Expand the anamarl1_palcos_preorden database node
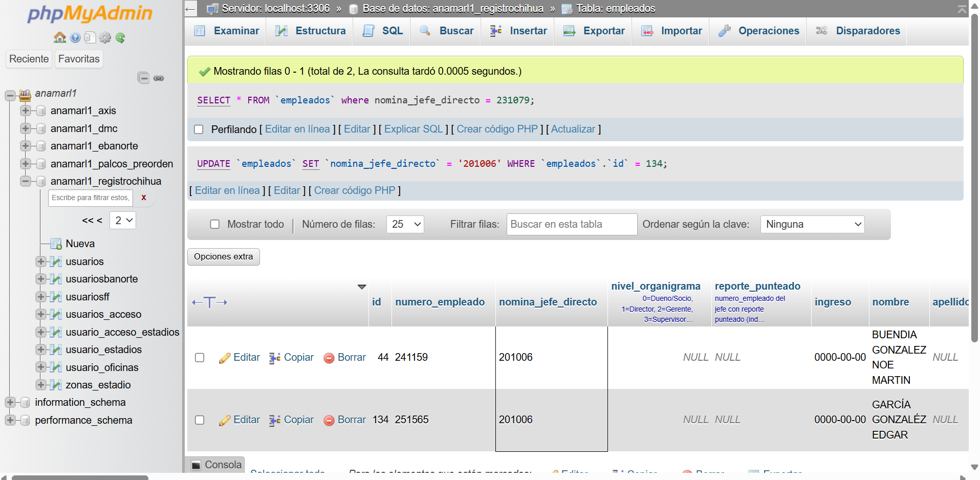 point(25,164)
